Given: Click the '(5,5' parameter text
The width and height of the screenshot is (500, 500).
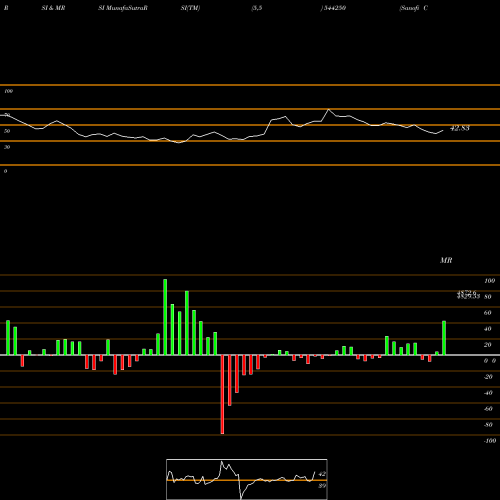Looking at the screenshot, I should [x=257, y=8].
